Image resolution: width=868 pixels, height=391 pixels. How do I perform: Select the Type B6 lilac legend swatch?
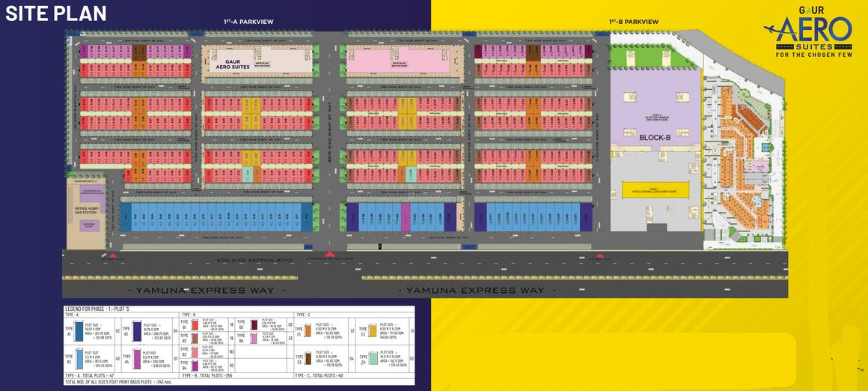[x=254, y=338]
